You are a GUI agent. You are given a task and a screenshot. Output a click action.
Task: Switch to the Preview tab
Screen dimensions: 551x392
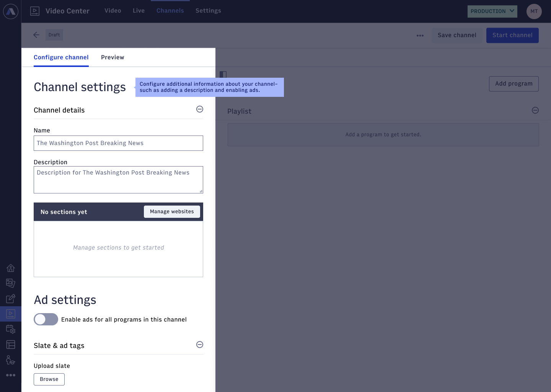112,57
